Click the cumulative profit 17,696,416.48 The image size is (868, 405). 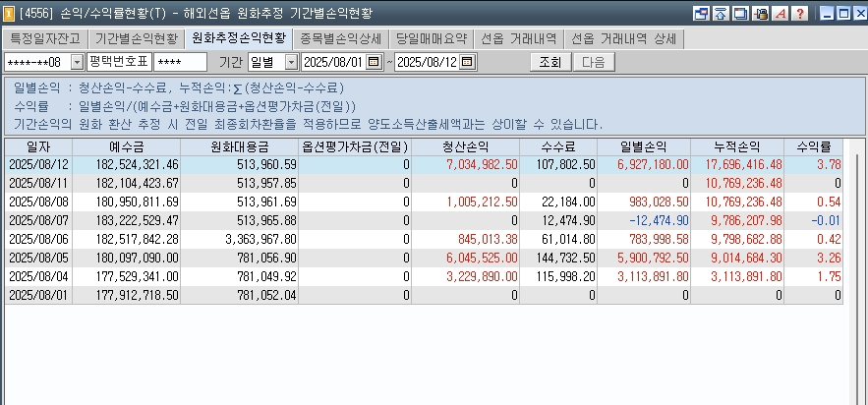tap(744, 165)
